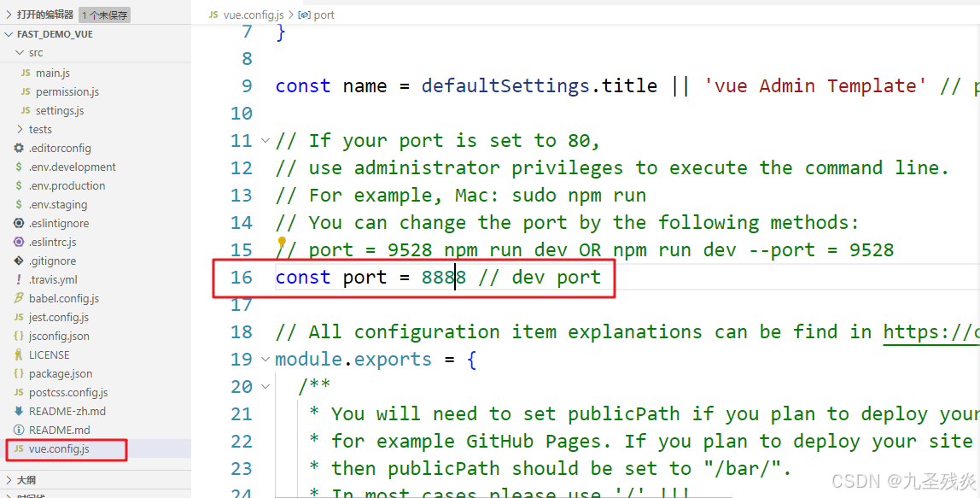Open the .gitignore file
The width and height of the screenshot is (980, 498).
(53, 261)
